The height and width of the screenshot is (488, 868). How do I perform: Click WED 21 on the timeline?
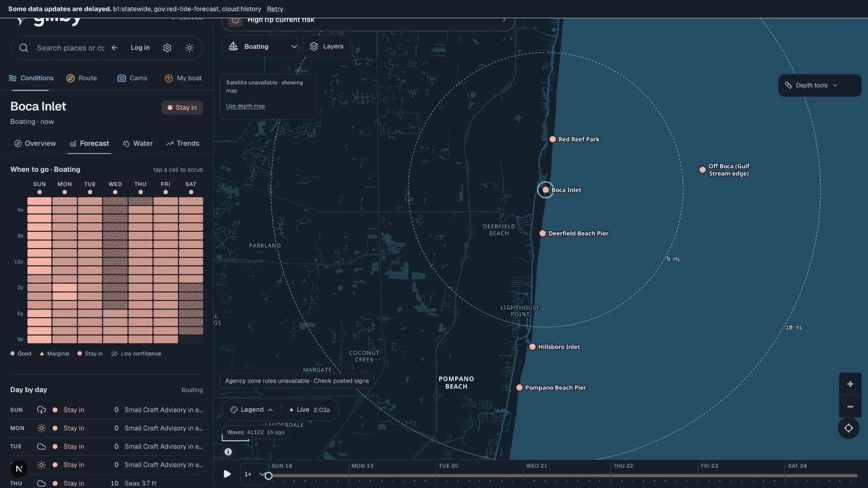536,466
